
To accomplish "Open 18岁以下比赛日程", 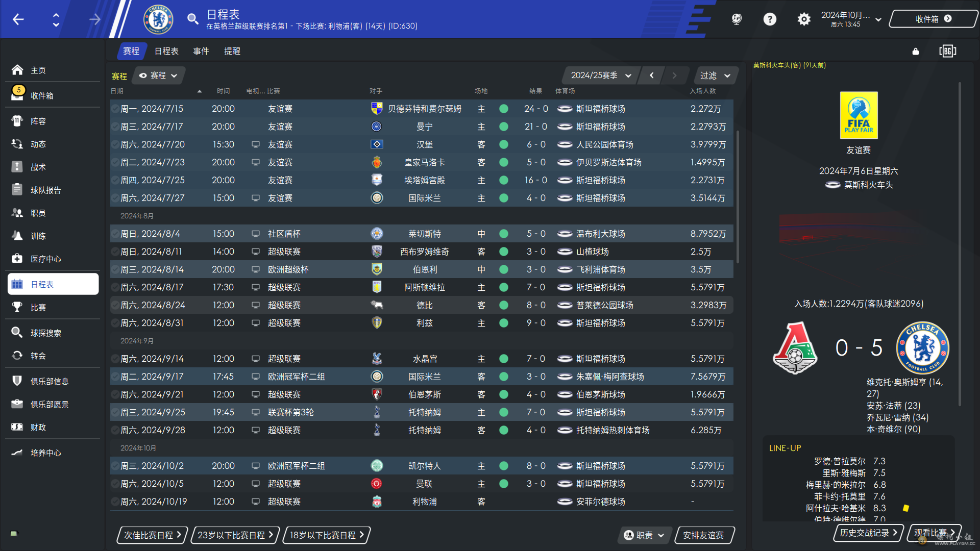I will pyautogui.click(x=327, y=535).
